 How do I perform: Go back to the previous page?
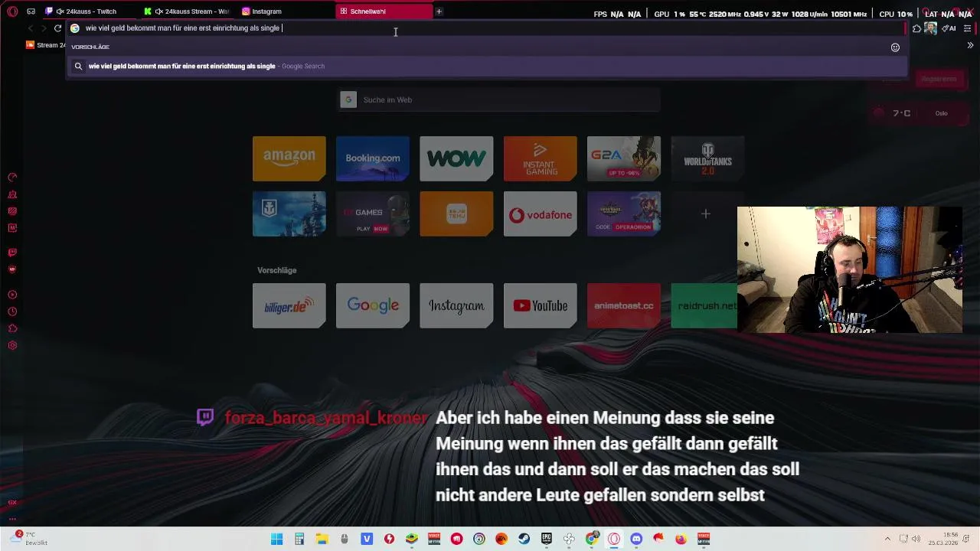point(31,28)
